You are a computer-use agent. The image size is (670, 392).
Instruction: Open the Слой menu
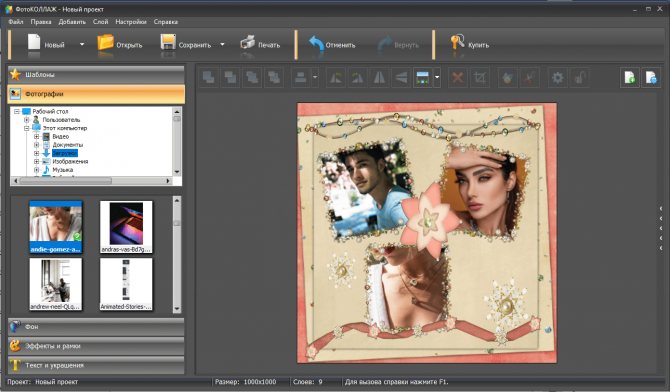[100, 22]
